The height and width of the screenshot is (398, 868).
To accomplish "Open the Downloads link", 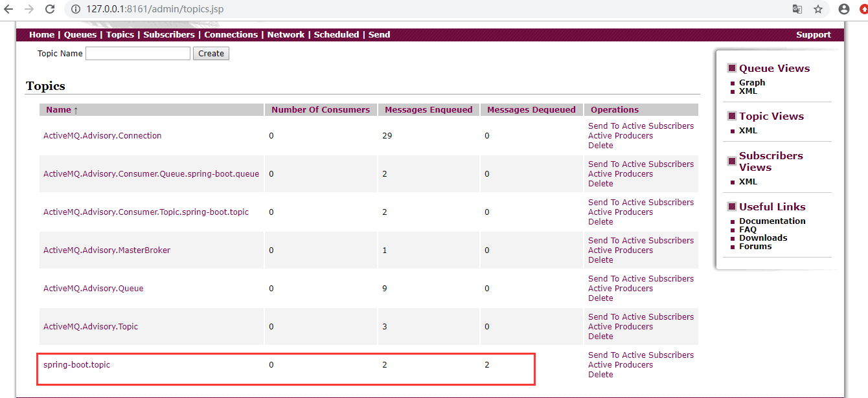I will pos(763,238).
